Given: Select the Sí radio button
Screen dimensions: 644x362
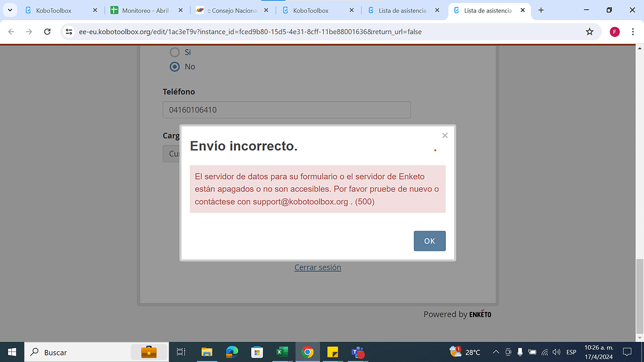Looking at the screenshot, I should [174, 52].
